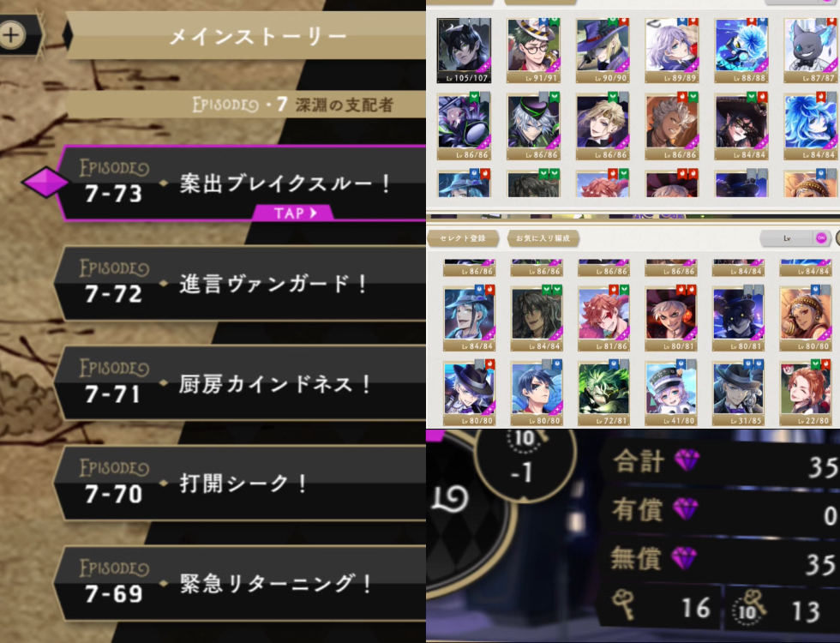Tap the plus icon at top left

click(x=12, y=35)
